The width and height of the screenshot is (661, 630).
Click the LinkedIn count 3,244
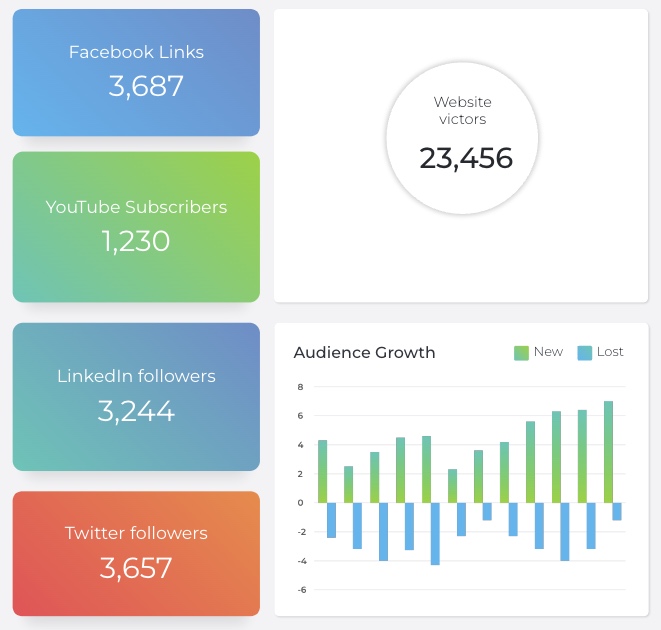(136, 411)
